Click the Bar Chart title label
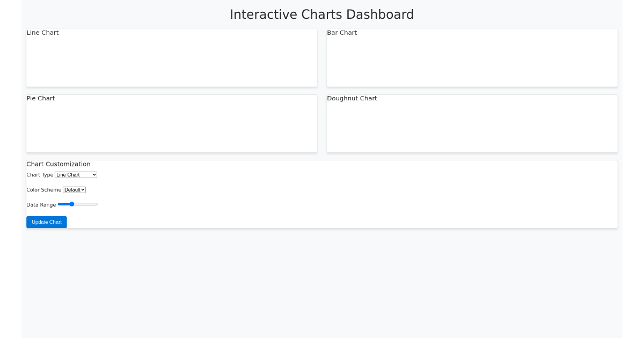This screenshot has height=338, width=644. [342, 33]
